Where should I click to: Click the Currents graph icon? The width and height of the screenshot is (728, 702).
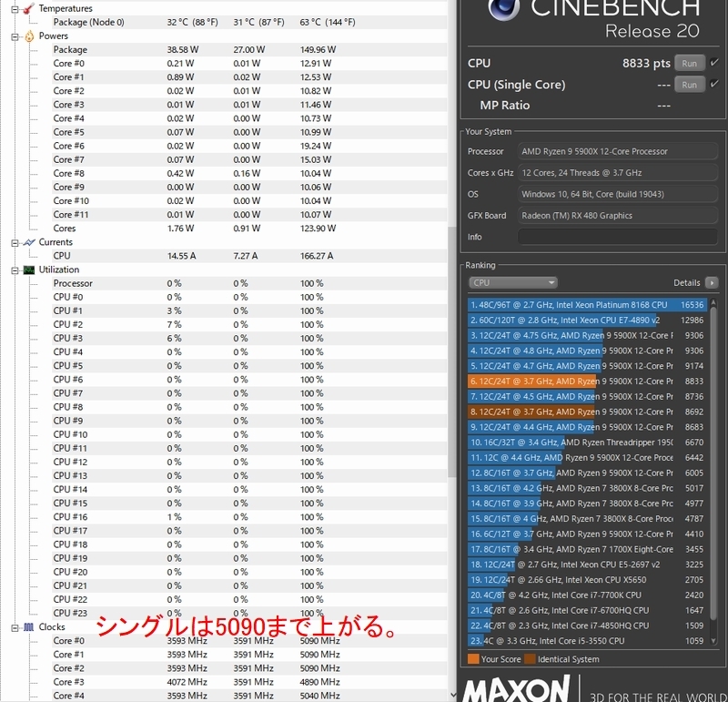(x=29, y=242)
